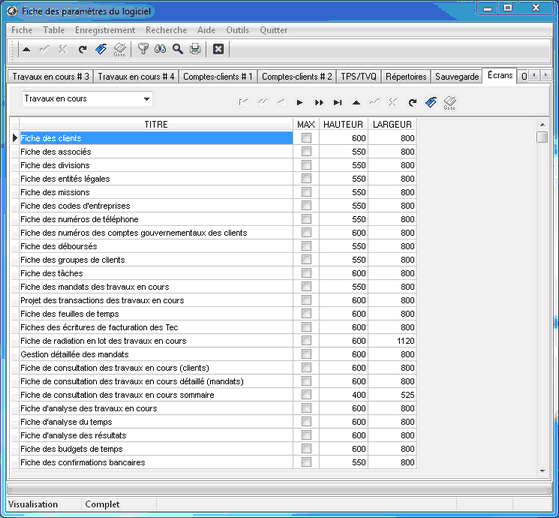Toggle MAX checkbox for Fiche des déboursés
The width and height of the screenshot is (559, 518).
(x=306, y=246)
